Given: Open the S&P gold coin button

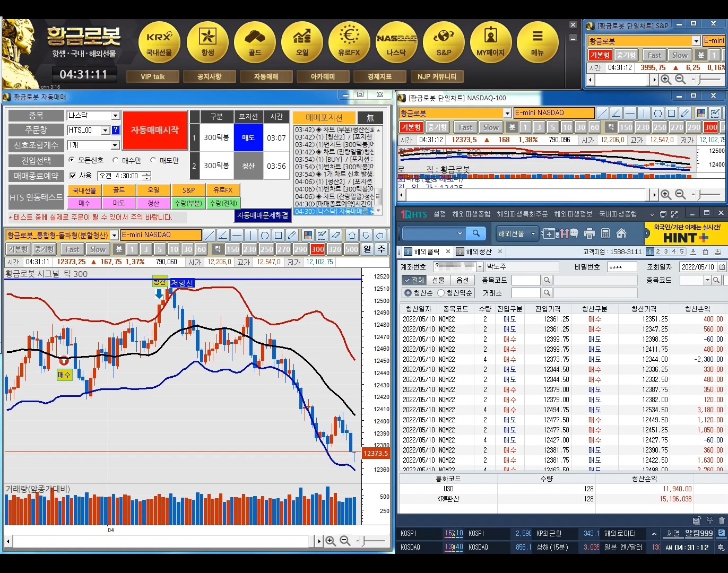Looking at the screenshot, I should (x=444, y=42).
